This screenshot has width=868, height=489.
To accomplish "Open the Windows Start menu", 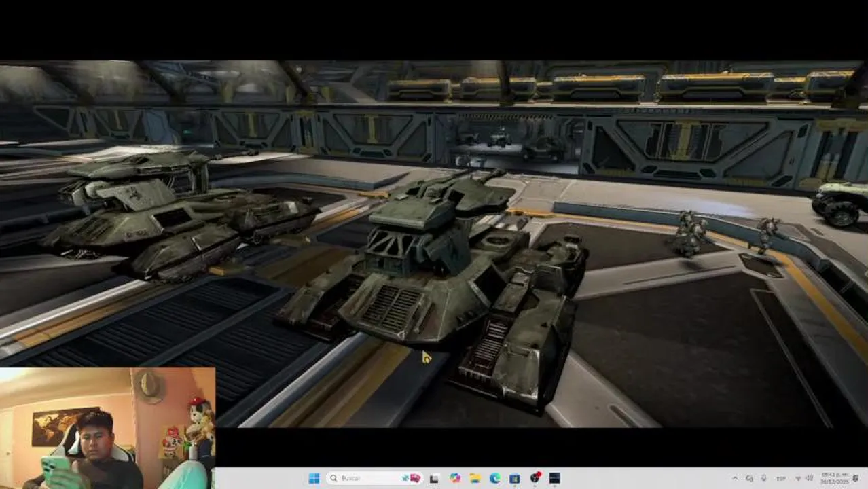I will tap(314, 478).
